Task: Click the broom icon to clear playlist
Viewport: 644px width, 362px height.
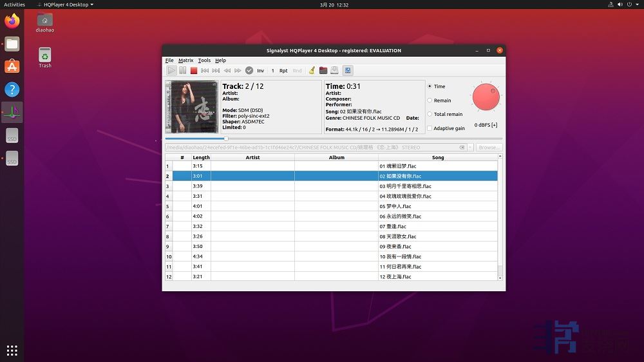Action: [x=312, y=71]
